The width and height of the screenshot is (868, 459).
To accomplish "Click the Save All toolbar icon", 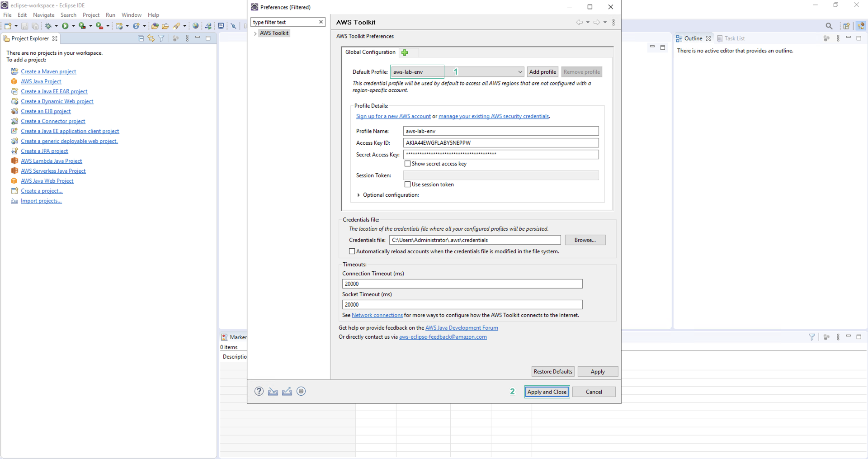I will (x=35, y=26).
